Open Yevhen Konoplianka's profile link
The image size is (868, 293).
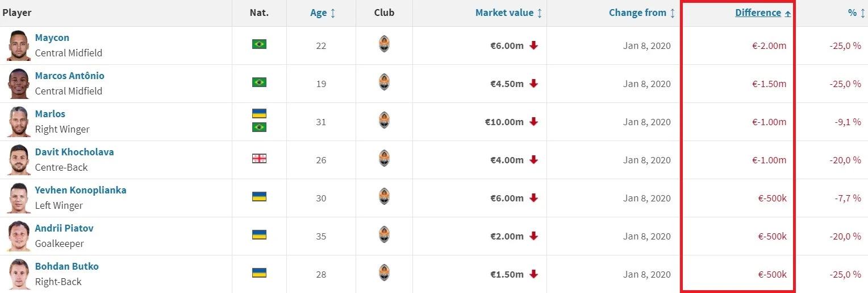(81, 190)
